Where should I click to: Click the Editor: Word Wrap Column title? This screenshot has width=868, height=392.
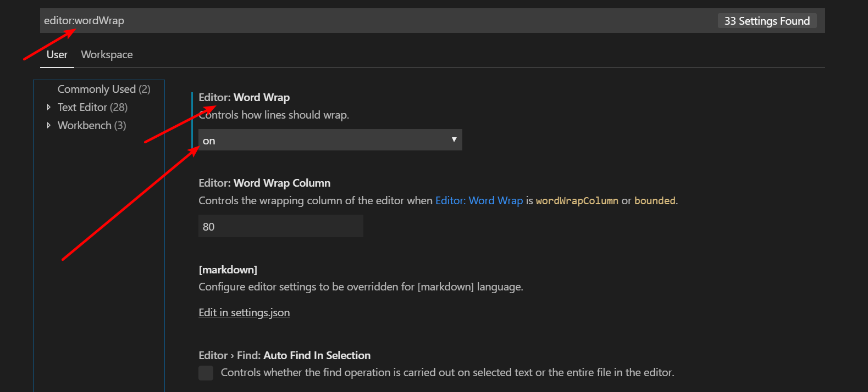coord(264,183)
